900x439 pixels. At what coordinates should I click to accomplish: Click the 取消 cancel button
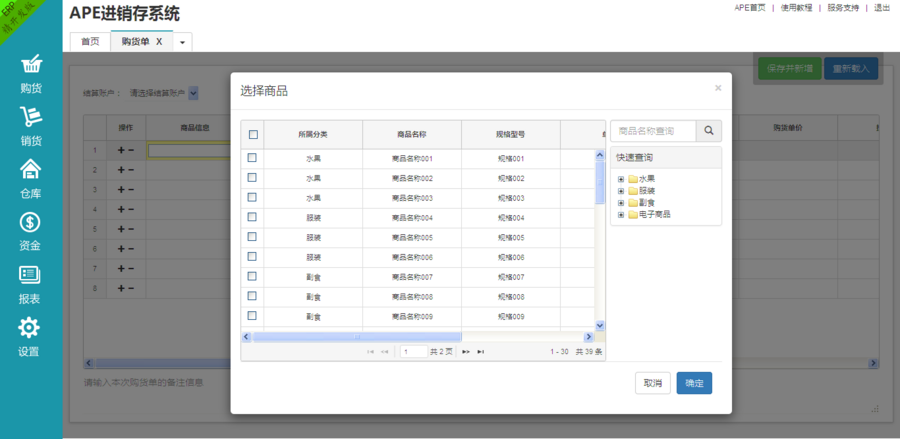point(653,383)
